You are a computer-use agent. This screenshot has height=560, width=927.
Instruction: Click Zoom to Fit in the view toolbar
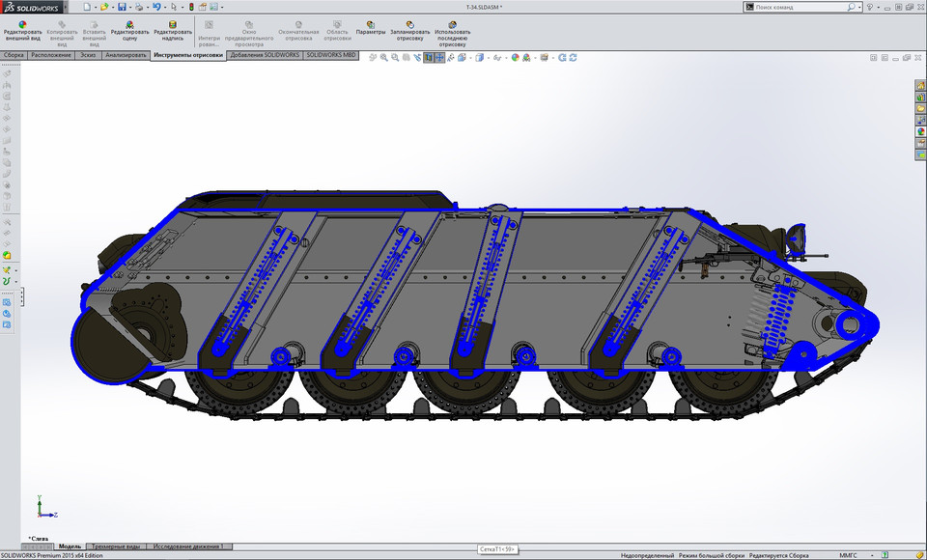[382, 56]
